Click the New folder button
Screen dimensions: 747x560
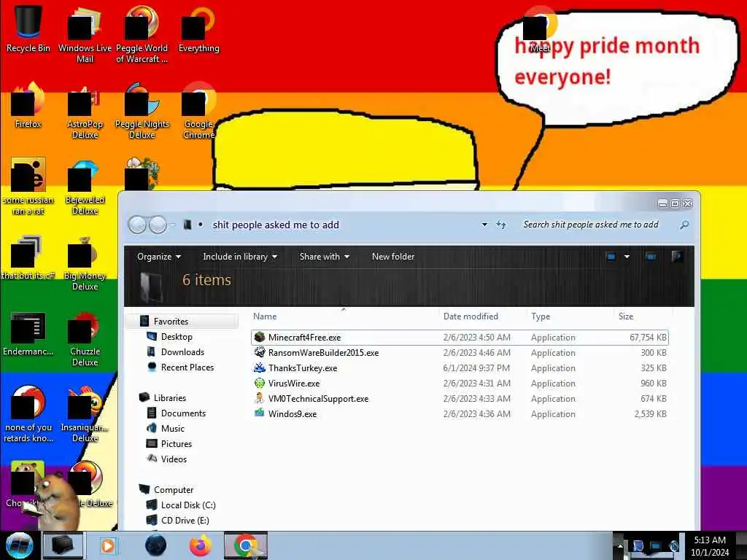(393, 257)
